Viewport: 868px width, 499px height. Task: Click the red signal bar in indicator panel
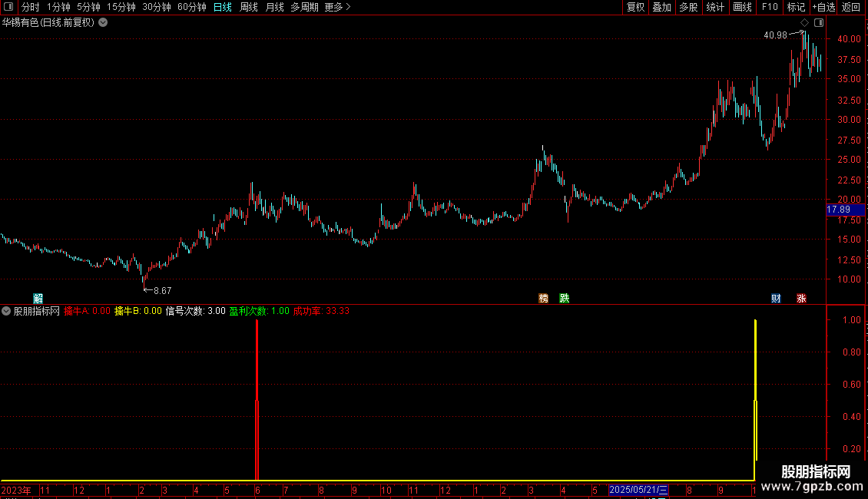pyautogui.click(x=257, y=399)
